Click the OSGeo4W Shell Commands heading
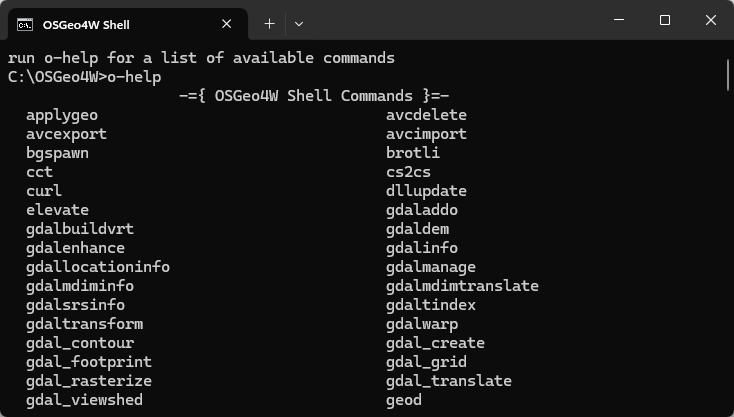The image size is (734, 417). coord(314,96)
